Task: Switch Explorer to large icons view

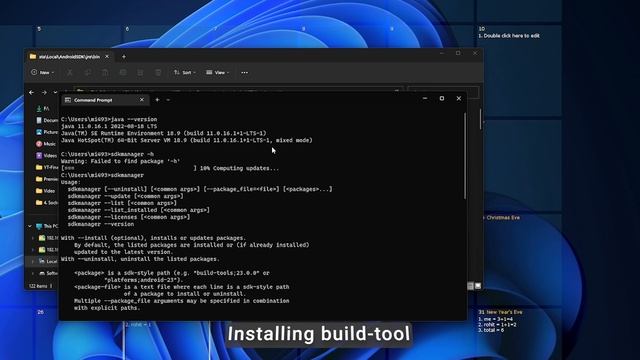Action: click(478, 286)
